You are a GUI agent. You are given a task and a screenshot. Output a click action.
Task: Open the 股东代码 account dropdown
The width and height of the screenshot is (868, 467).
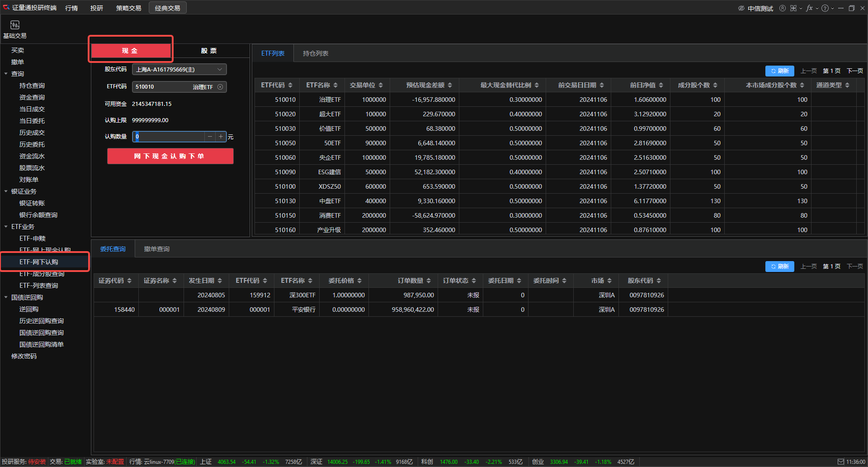coord(179,70)
